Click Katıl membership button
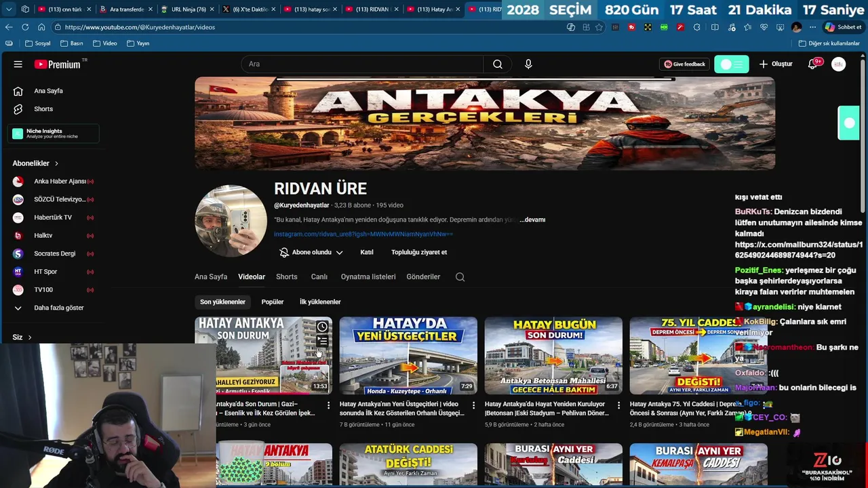868x488 pixels. click(x=367, y=252)
